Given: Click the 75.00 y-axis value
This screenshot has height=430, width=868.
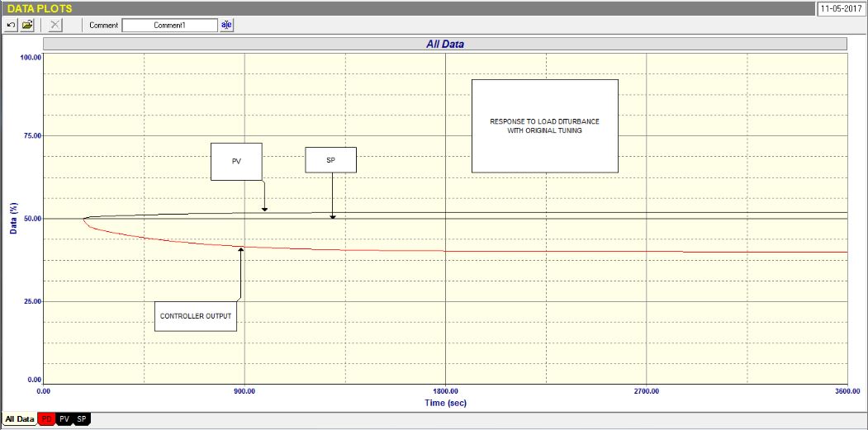Looking at the screenshot, I should pos(31,136).
